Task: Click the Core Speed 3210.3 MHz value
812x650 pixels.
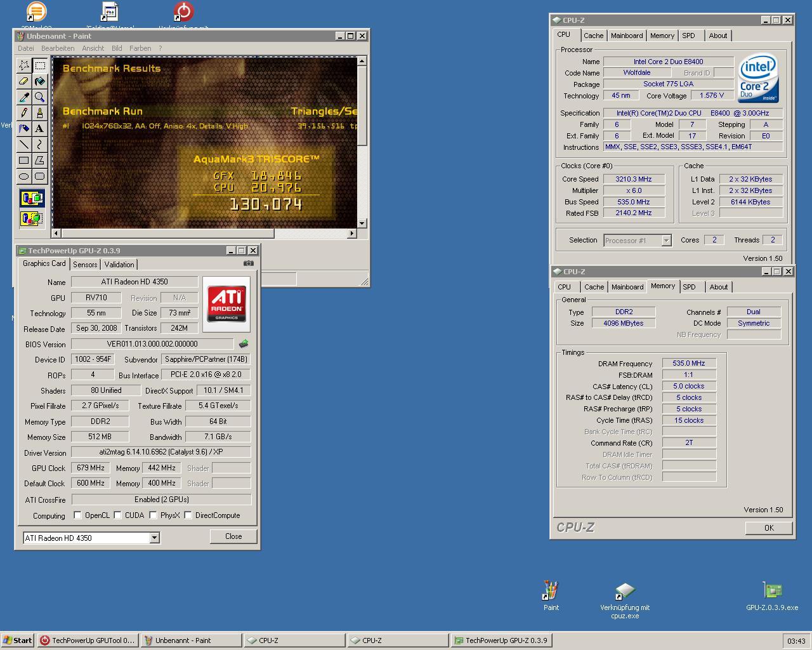Action: (633, 179)
